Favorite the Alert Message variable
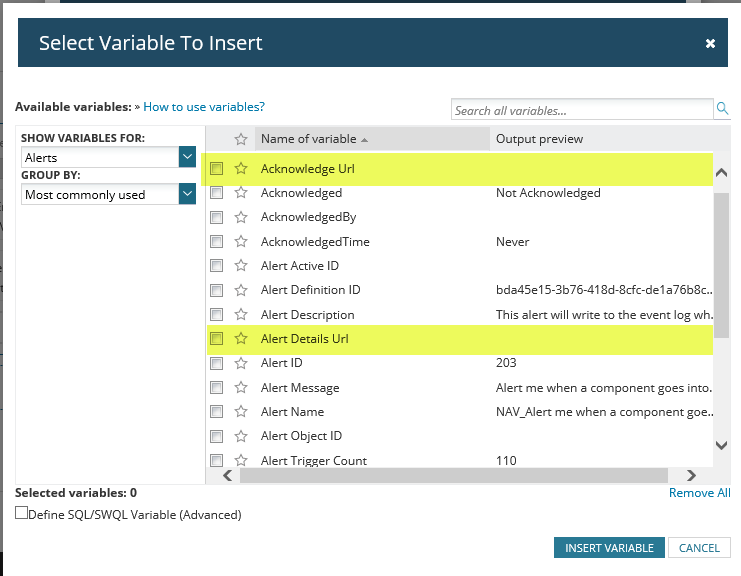 pos(240,388)
